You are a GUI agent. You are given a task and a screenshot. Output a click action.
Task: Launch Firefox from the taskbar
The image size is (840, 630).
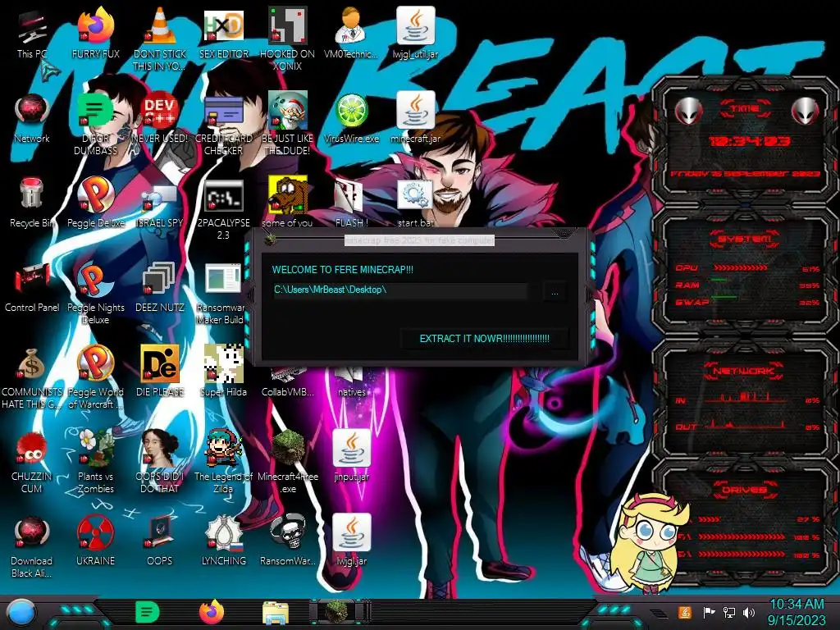click(x=212, y=612)
